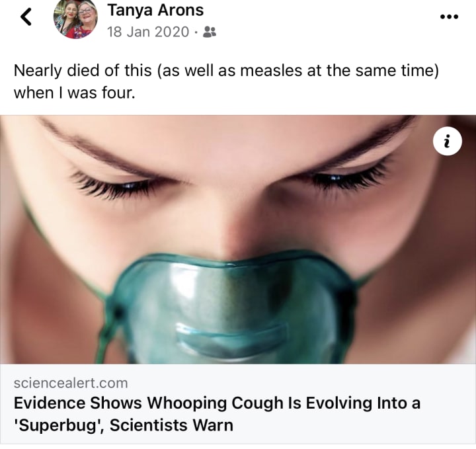Click the word 'Evidence' in the headline
The width and height of the screenshot is (476, 449).
[x=50, y=403]
